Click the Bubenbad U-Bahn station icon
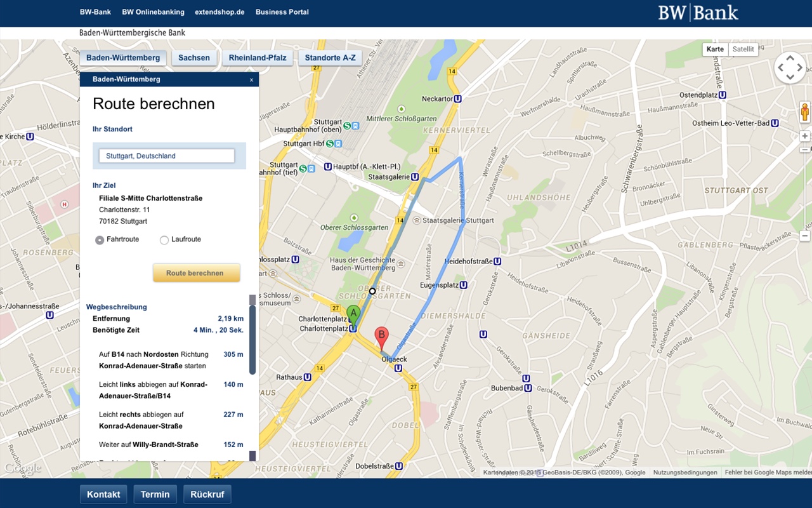The height and width of the screenshot is (508, 812). (528, 388)
